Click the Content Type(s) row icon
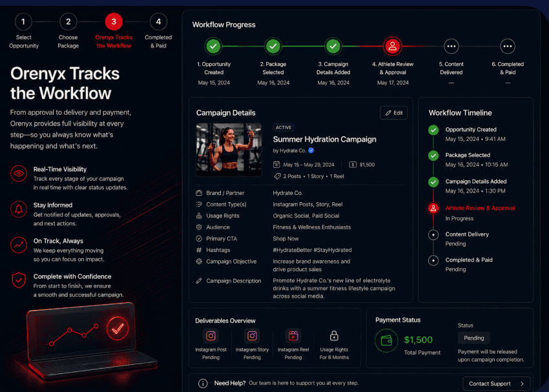The width and height of the screenshot is (549, 392). pyautogui.click(x=199, y=205)
